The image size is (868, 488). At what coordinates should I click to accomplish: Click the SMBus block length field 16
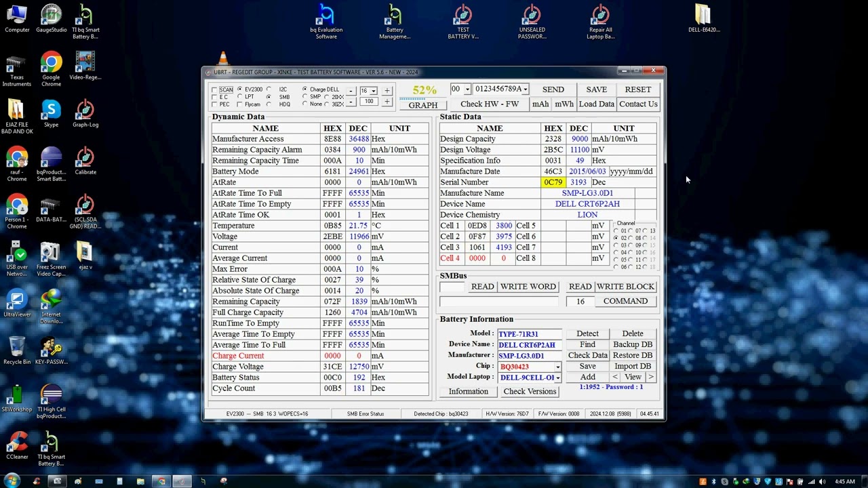pos(580,301)
